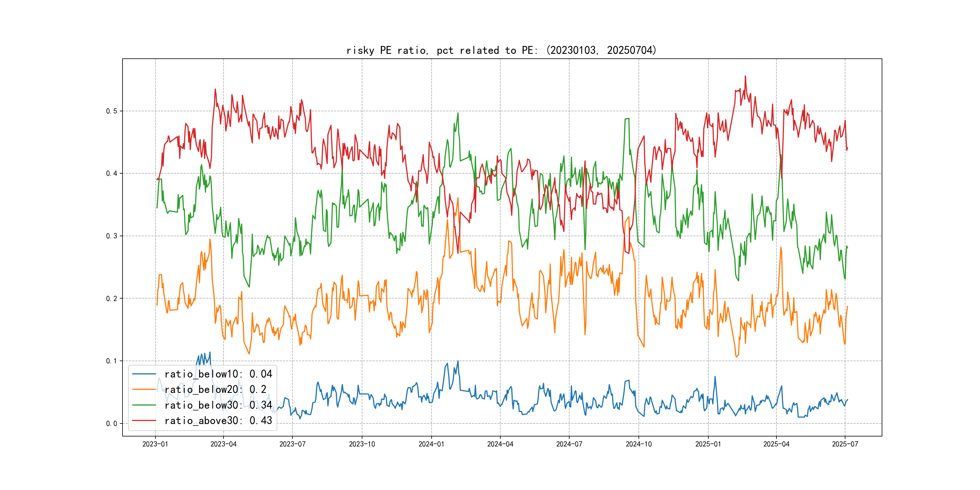This screenshot has width=980, height=490.
Task: Click the 0.3 y-axis tick label
Action: (112, 236)
